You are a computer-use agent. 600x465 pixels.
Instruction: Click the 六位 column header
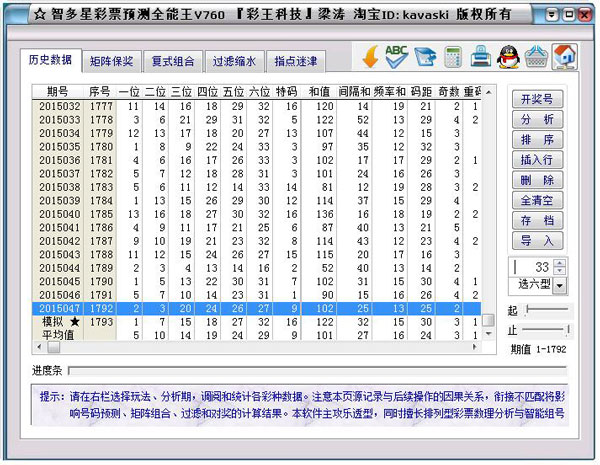(x=260, y=92)
